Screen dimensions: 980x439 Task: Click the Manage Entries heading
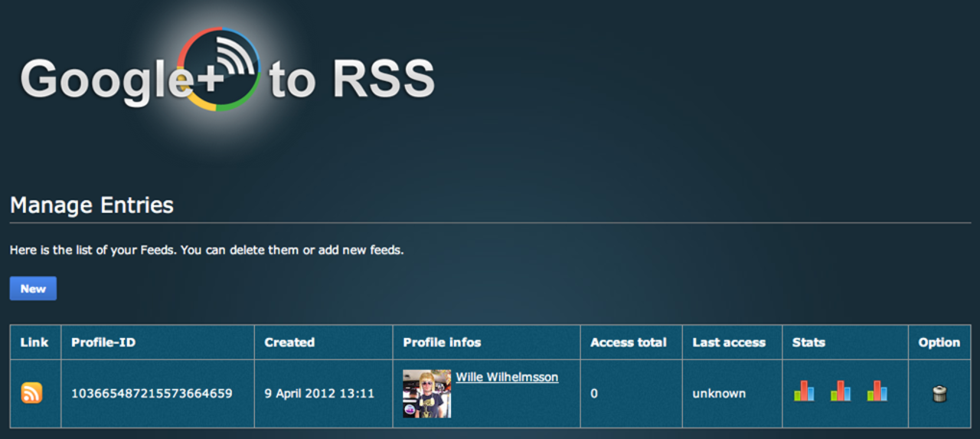[92, 205]
